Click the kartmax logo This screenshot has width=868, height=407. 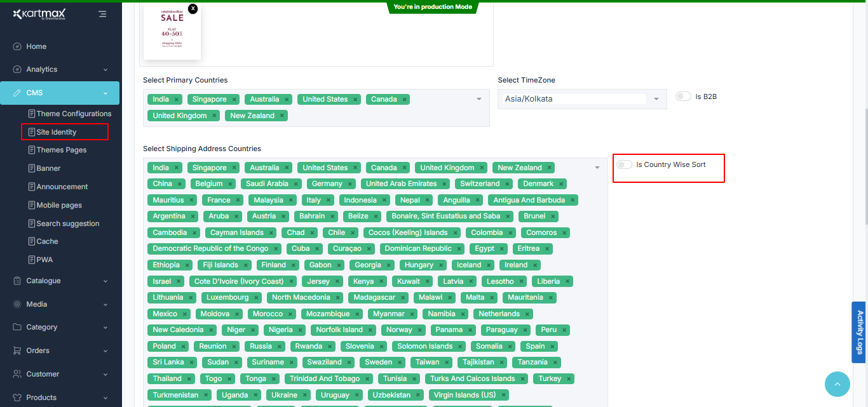39,14
